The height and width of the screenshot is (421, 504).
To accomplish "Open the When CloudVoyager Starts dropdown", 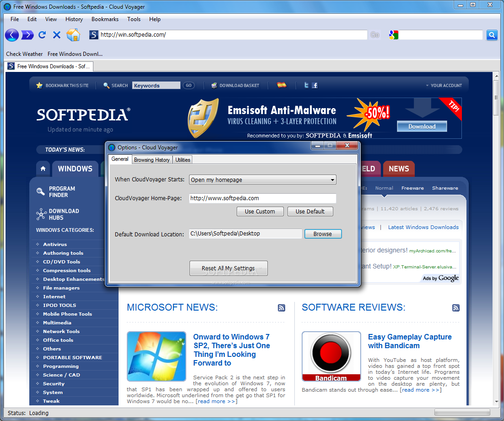I will [263, 180].
